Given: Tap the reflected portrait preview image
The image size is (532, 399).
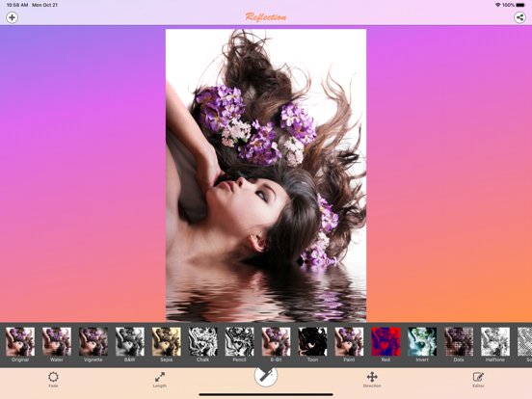Looking at the screenshot, I should [x=266, y=175].
